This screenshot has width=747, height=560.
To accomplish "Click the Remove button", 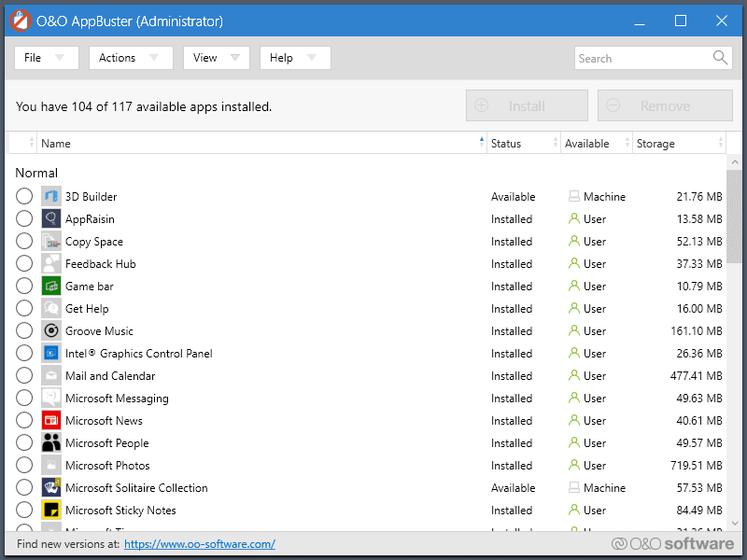I will point(665,105).
